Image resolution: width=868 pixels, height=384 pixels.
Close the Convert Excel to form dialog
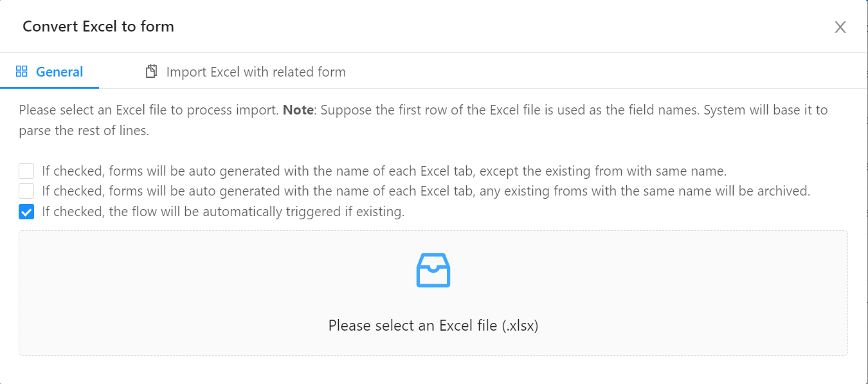coord(840,27)
